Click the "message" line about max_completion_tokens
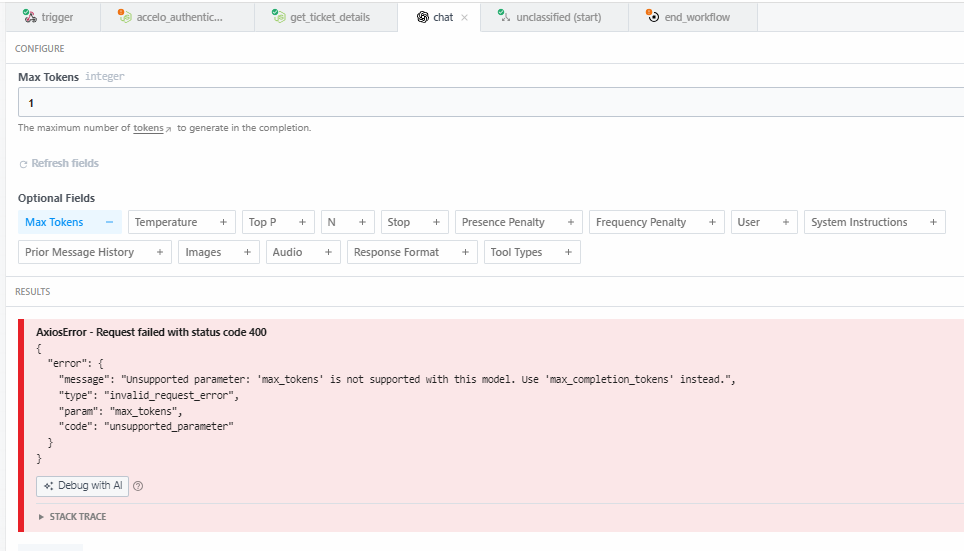This screenshot has height=551, width=964. 397,379
